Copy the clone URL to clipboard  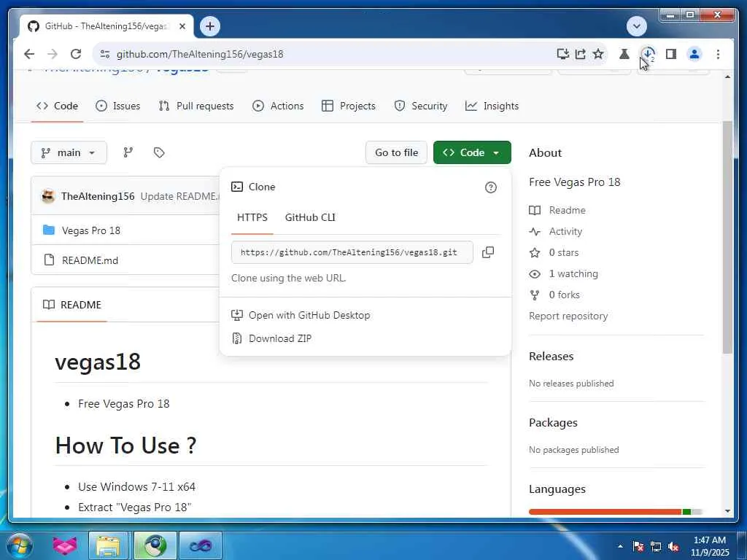(x=488, y=252)
